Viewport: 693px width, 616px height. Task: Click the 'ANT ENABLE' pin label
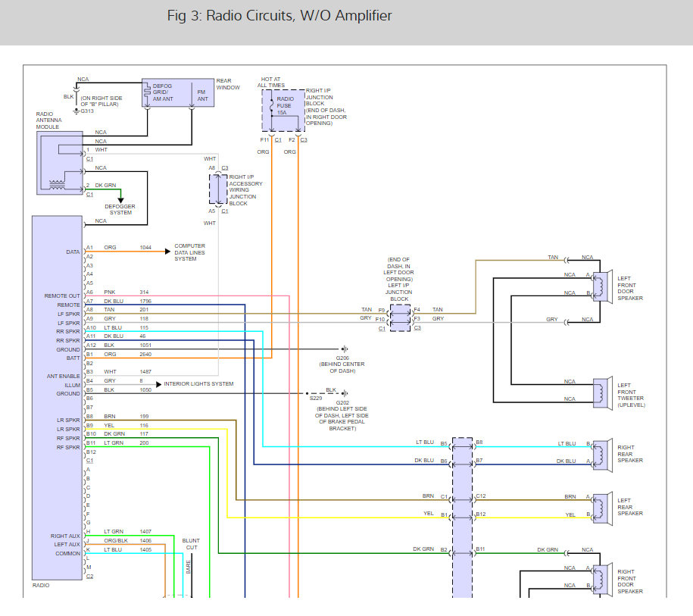pyautogui.click(x=63, y=377)
